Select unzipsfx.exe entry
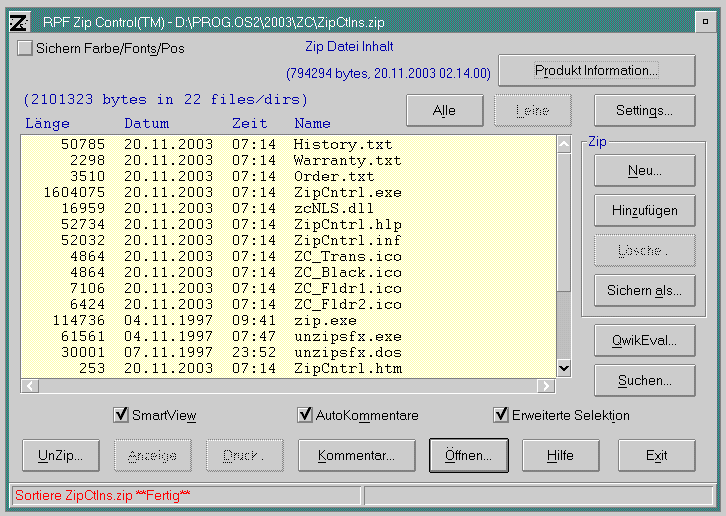Viewport: 726px width, 516px height. tap(288, 336)
